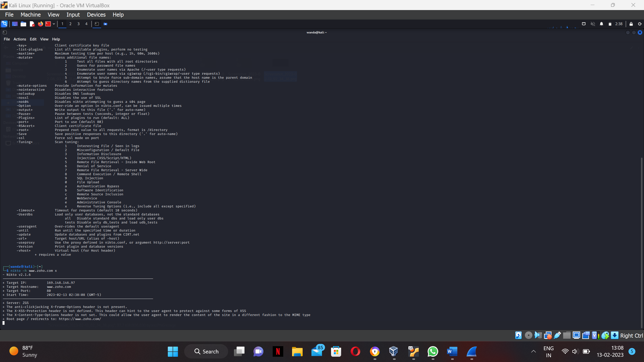Screen dimensions: 644x362
Task: Open the terminal window options expander at top-left
Action: coord(5,32)
